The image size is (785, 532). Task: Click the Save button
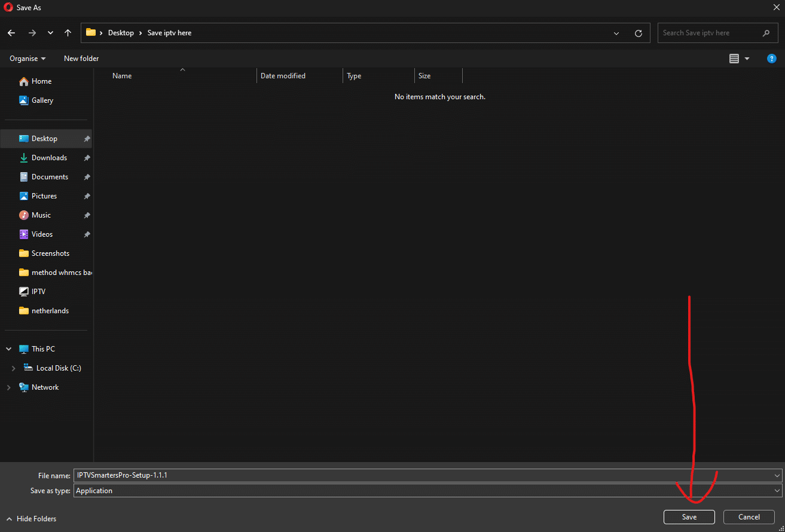click(x=689, y=517)
